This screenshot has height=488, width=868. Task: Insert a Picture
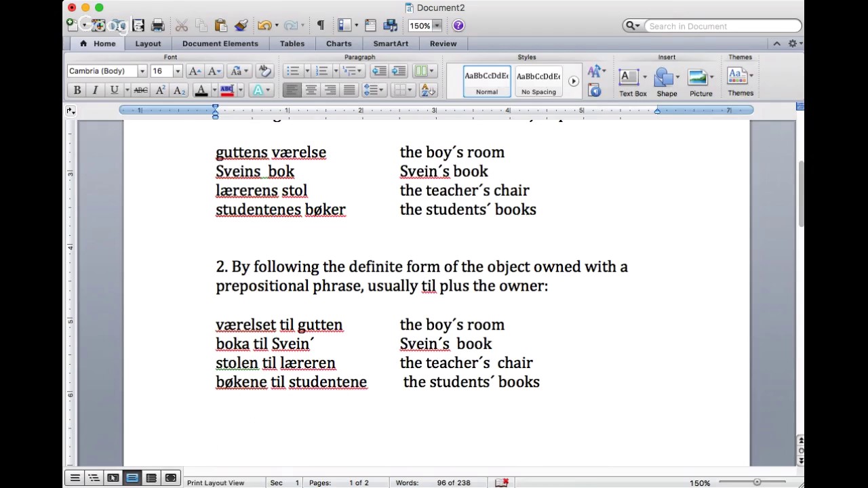pos(701,83)
